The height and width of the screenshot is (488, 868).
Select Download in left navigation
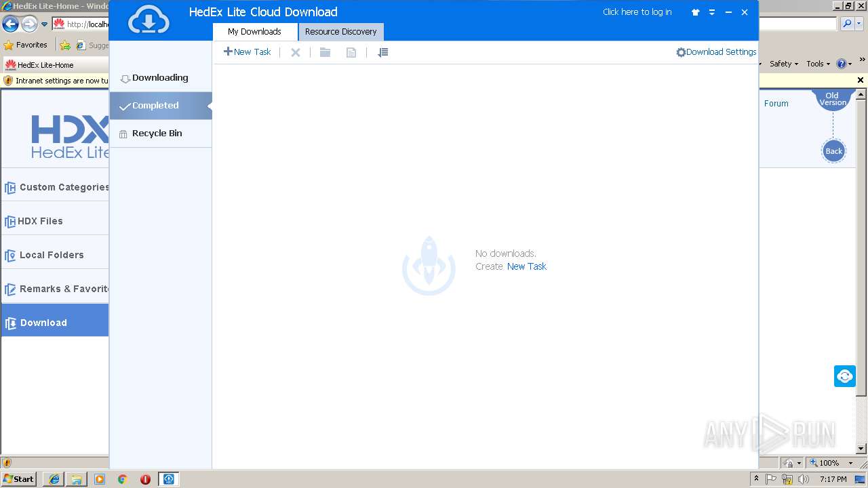click(55, 323)
